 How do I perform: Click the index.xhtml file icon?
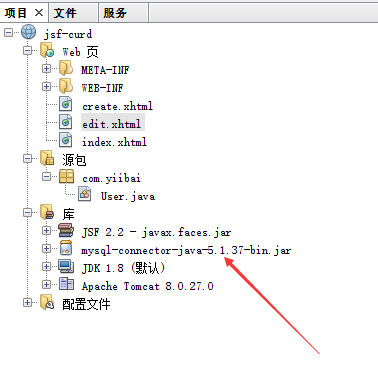pos(66,140)
